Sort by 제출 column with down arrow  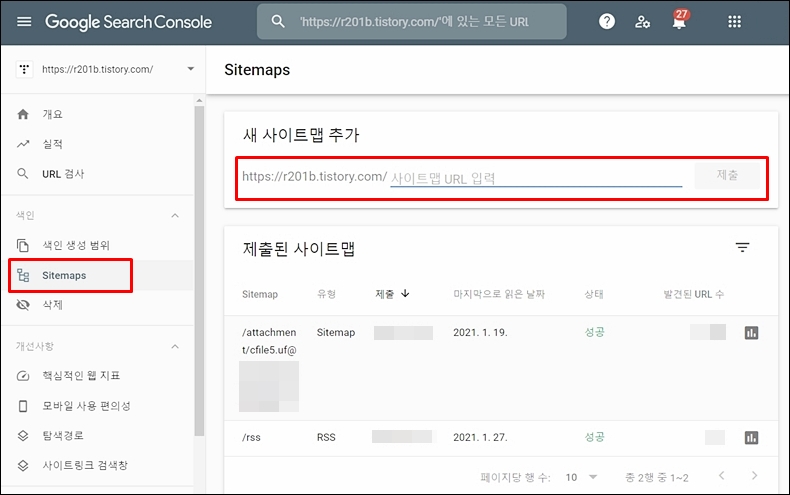point(392,294)
